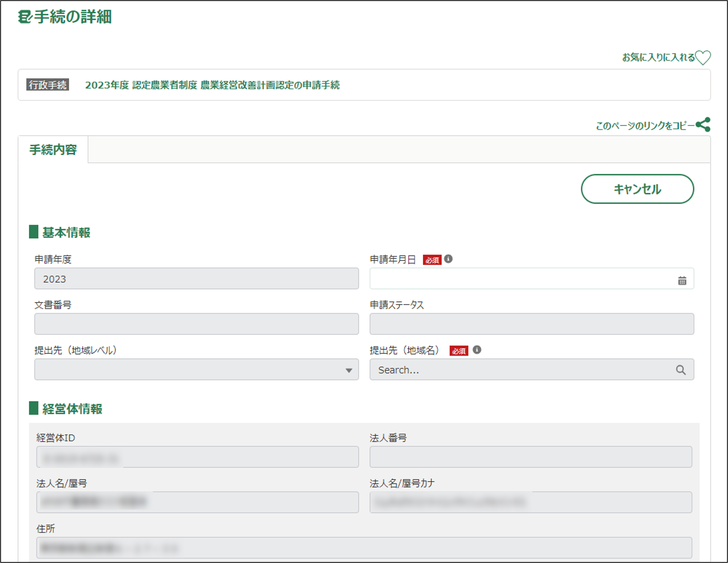Click the 文書番号 input field
The image size is (728, 563).
pos(196,324)
